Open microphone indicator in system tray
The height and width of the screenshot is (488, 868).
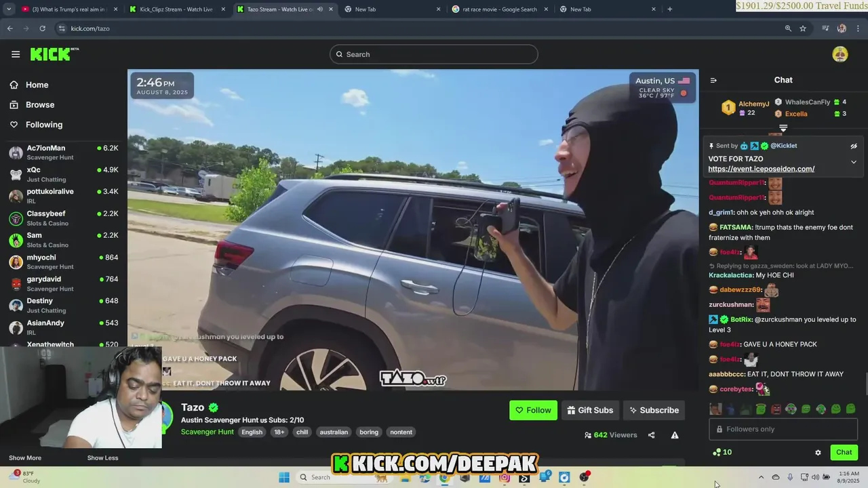[x=790, y=477]
